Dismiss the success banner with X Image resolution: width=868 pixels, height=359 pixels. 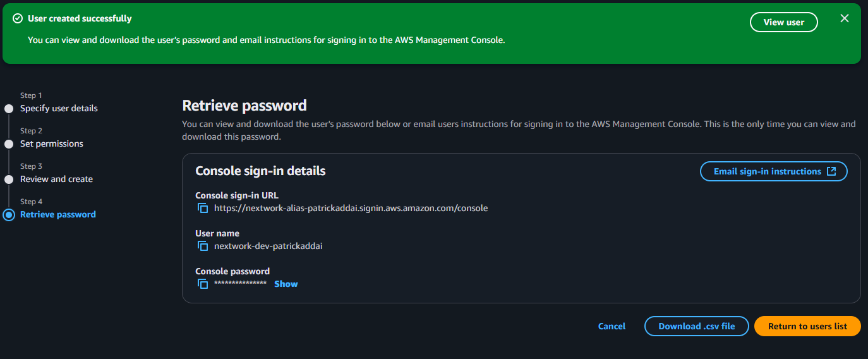845,18
